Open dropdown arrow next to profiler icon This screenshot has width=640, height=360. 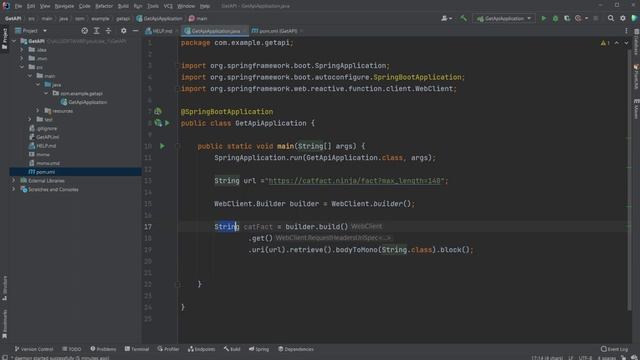[x=586, y=18]
